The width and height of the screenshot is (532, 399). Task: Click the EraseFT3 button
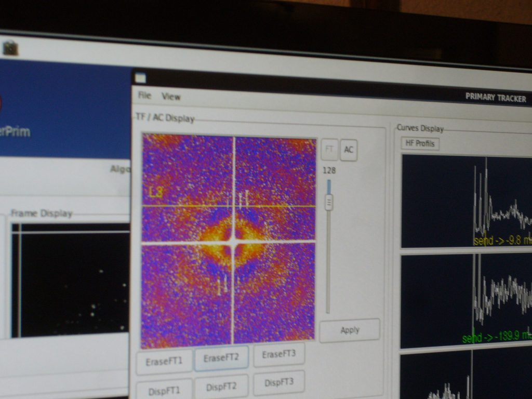[x=279, y=355]
